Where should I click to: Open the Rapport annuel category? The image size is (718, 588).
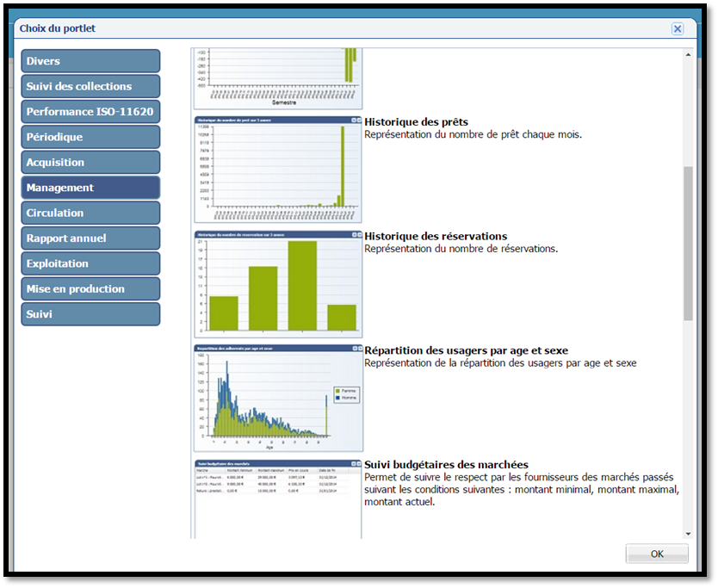click(x=90, y=238)
